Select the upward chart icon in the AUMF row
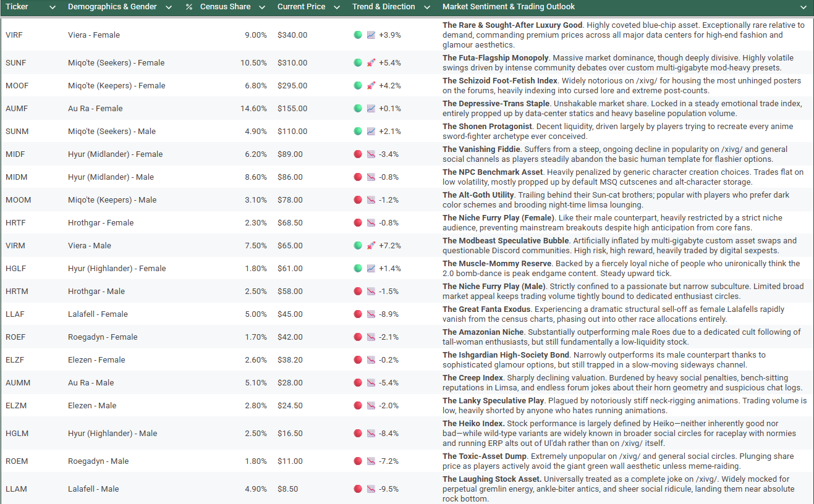 [371, 109]
